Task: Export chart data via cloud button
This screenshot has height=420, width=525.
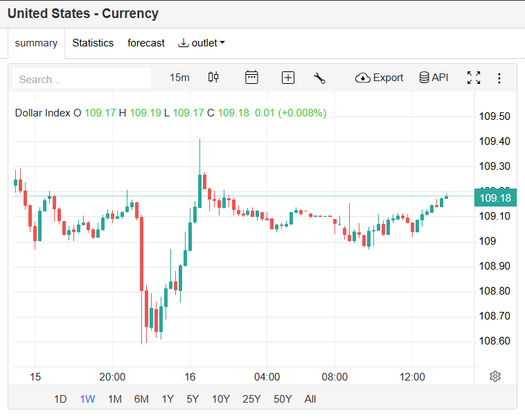Action: (379, 78)
